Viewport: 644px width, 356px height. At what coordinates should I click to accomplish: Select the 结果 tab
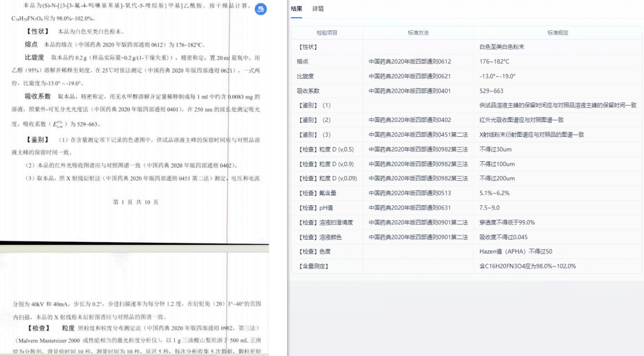pos(296,9)
